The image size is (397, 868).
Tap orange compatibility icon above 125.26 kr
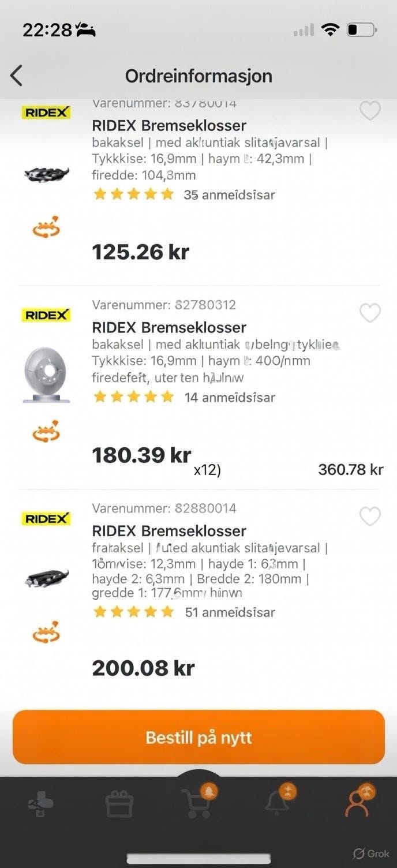[x=46, y=227]
